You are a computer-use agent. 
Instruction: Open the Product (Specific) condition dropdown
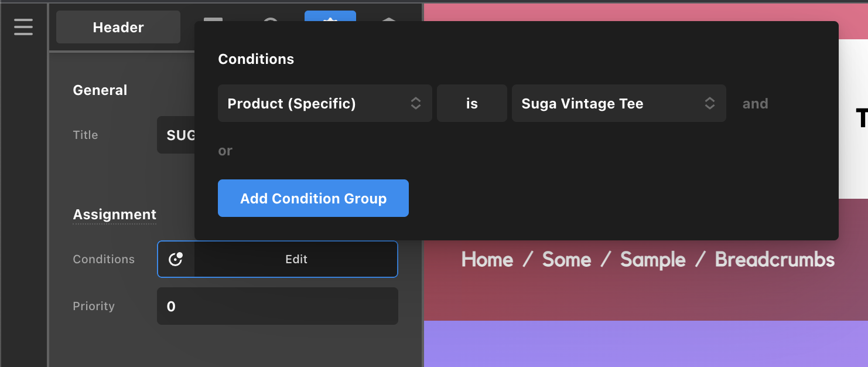coord(324,104)
